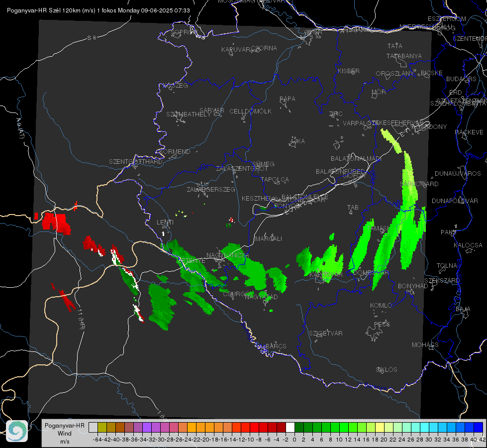Click the 'S 6' road label

click(92, 38)
